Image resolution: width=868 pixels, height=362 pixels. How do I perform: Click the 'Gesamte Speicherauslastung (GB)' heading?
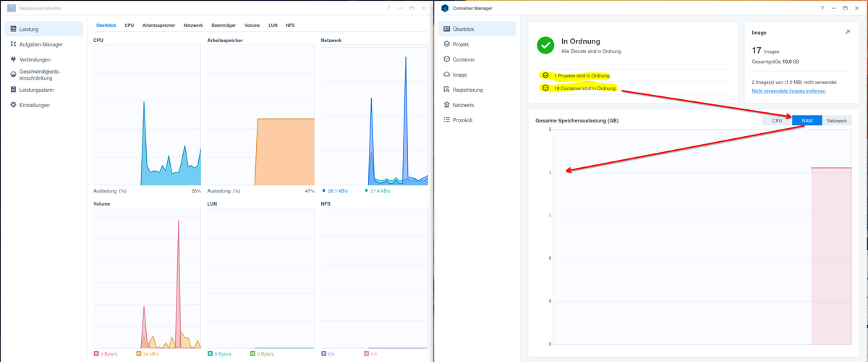(x=576, y=120)
